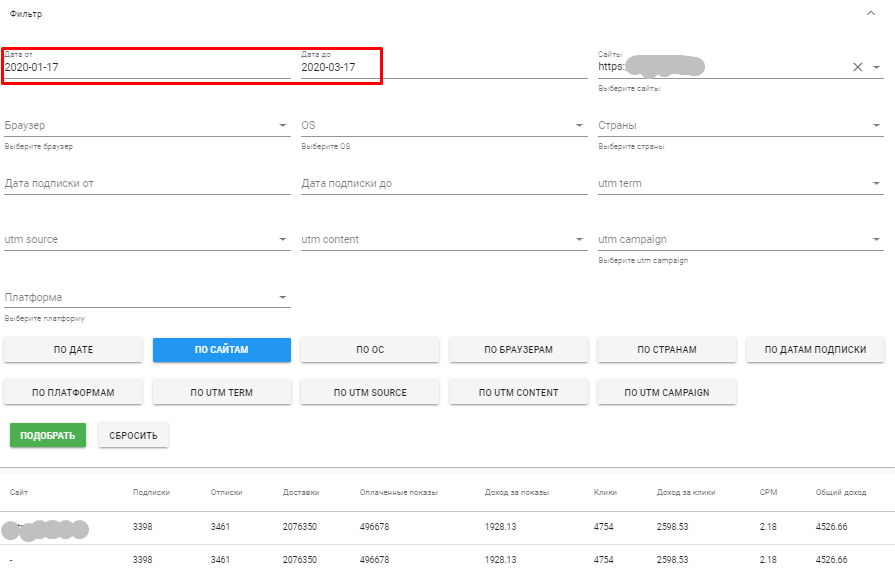Switch grouping to ПО СТРАНАМ
This screenshot has width=895, height=573.
[x=667, y=350]
